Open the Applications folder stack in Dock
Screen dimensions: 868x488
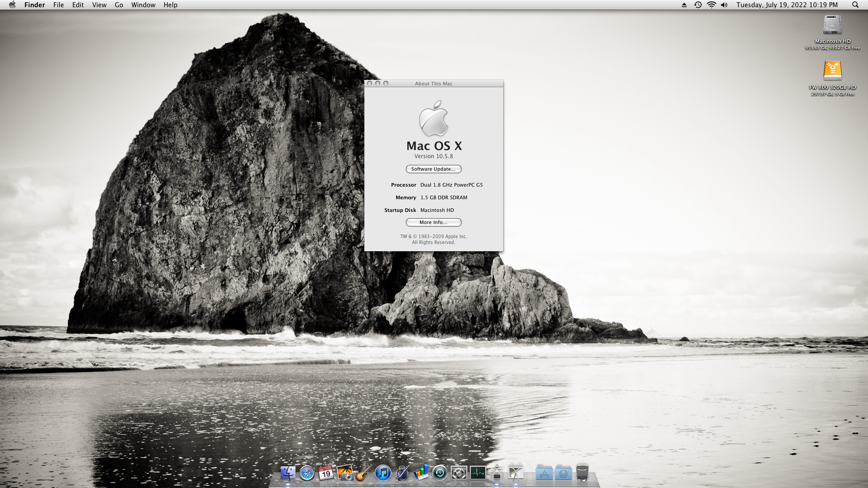544,473
